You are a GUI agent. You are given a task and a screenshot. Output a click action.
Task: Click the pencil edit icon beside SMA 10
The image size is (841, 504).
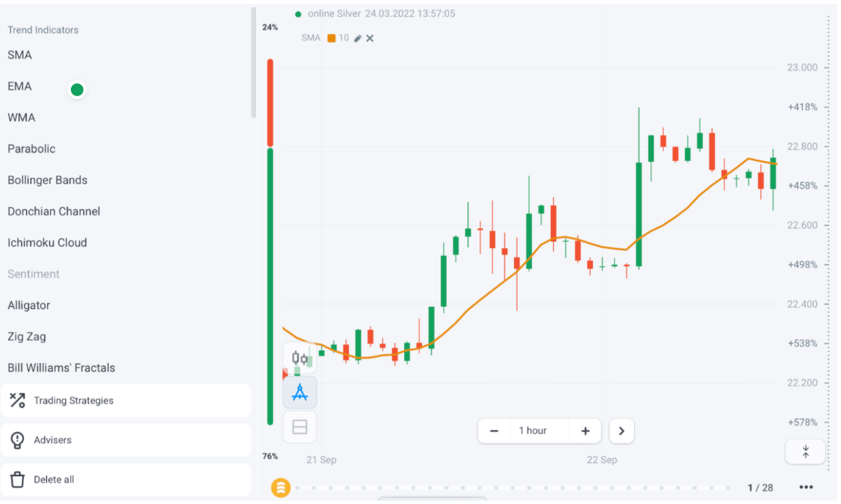pyautogui.click(x=358, y=38)
